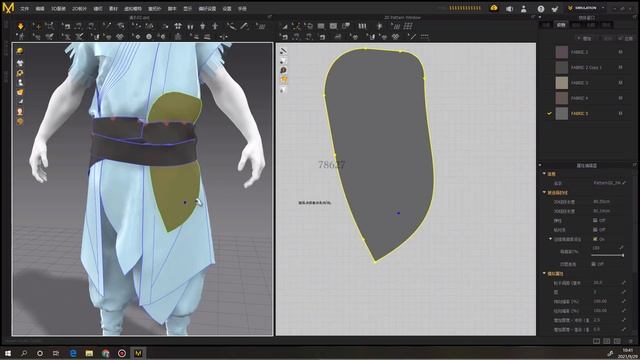The height and width of the screenshot is (360, 640).
Task: Open the 2D板片 menu
Action: (x=79, y=9)
